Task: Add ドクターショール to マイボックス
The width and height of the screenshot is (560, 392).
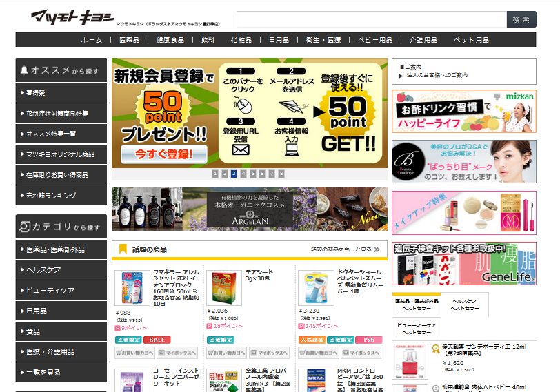Action: [361, 353]
